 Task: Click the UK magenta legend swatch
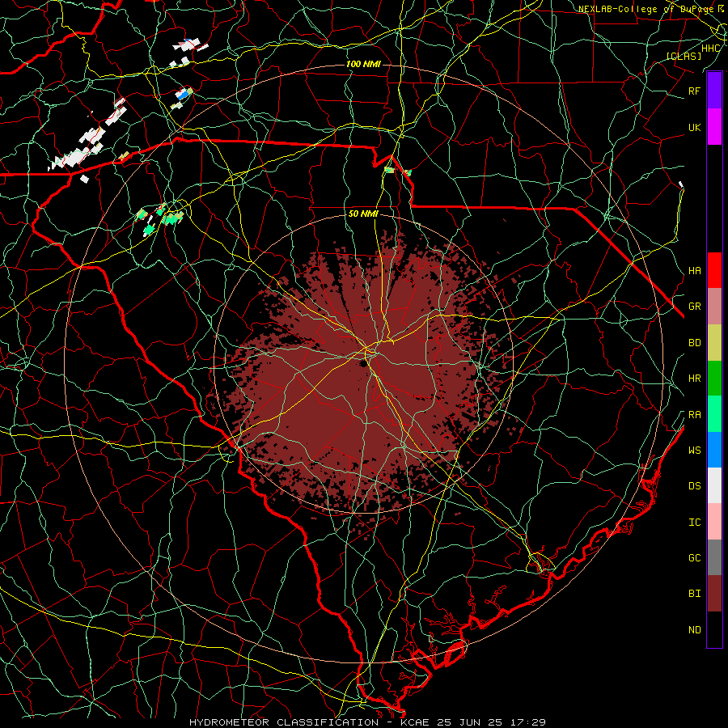click(x=714, y=127)
